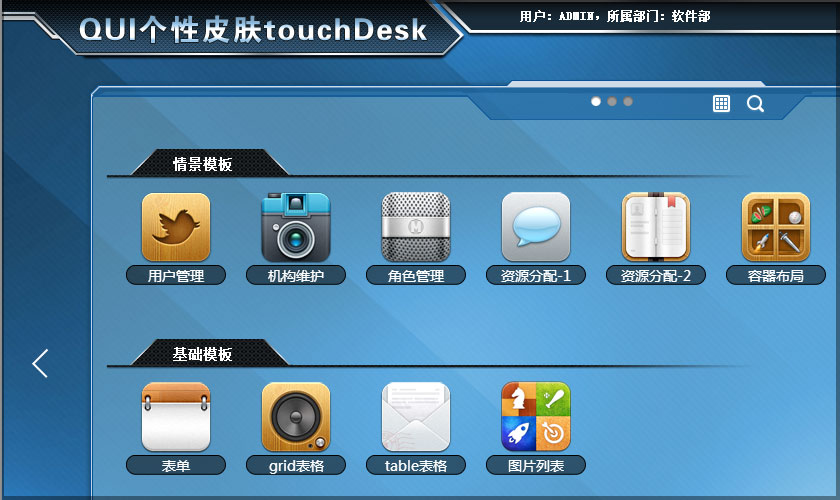
Task: Click the 资源分配-1 label button
Action: click(536, 275)
